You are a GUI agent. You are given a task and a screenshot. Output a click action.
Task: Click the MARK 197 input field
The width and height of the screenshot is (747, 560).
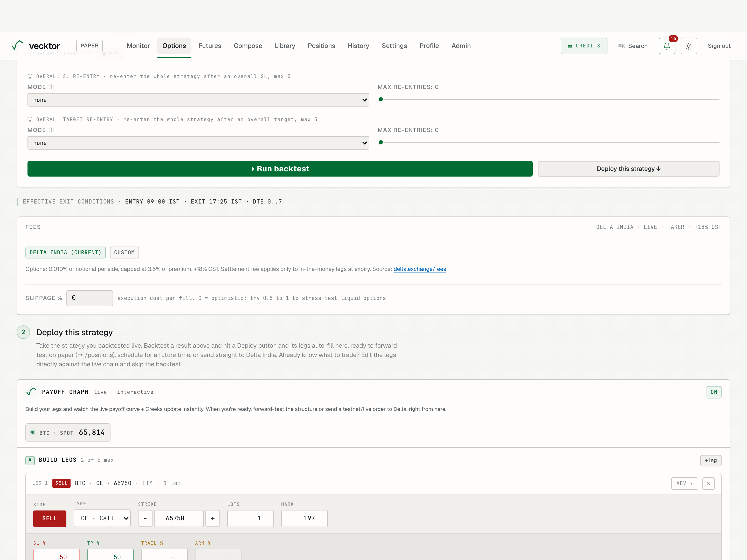coord(304,518)
